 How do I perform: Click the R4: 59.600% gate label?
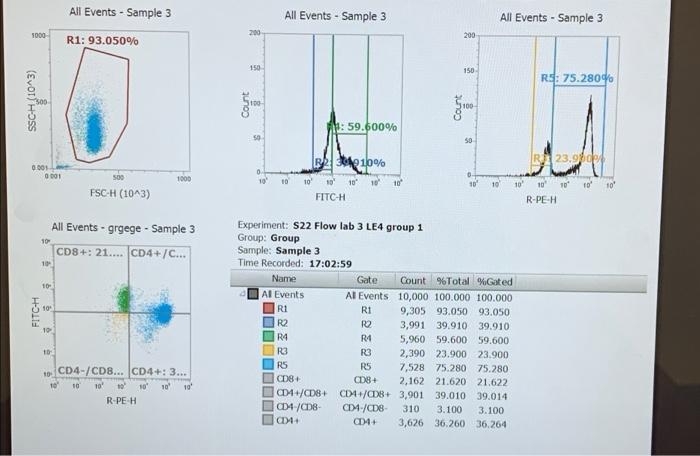tap(362, 127)
